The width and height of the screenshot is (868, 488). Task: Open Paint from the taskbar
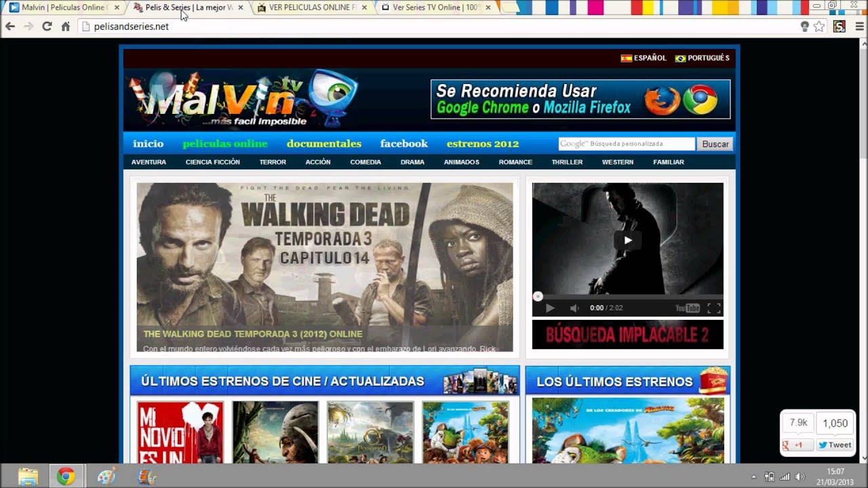tap(106, 476)
